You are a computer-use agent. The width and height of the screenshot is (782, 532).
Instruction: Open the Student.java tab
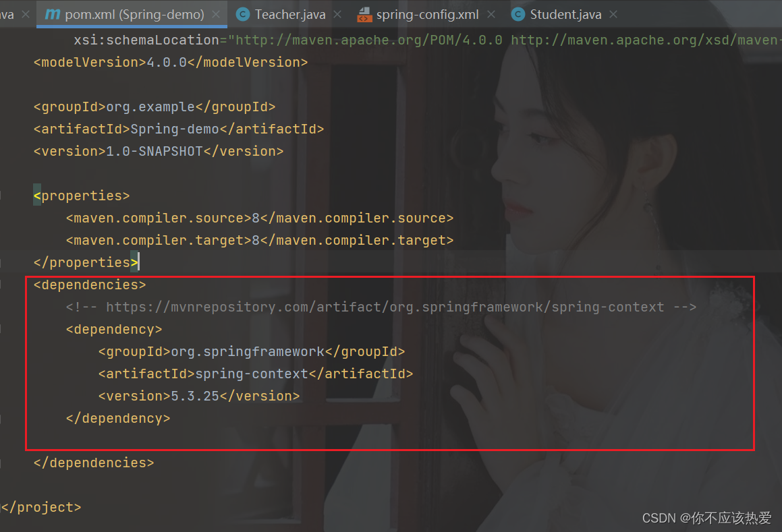click(565, 14)
